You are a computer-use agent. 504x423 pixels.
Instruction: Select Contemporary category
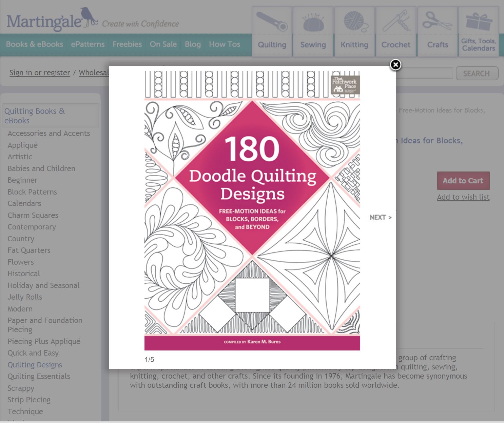pos(32,227)
